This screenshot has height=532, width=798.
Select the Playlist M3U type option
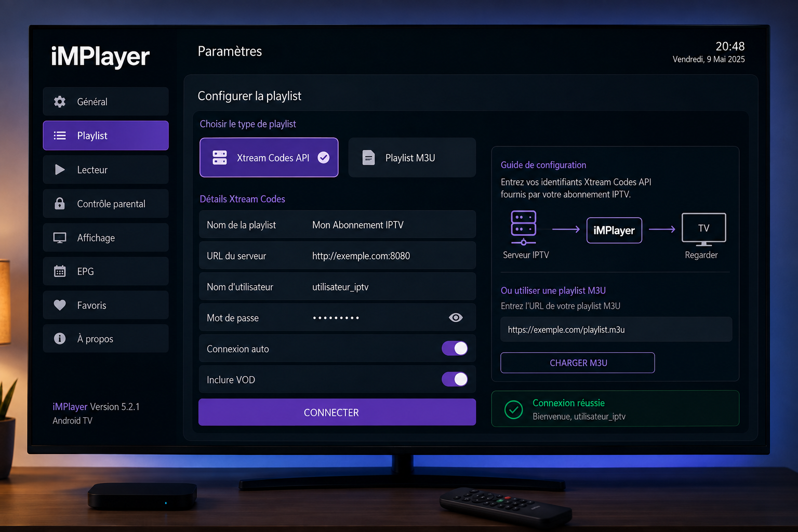click(x=412, y=157)
